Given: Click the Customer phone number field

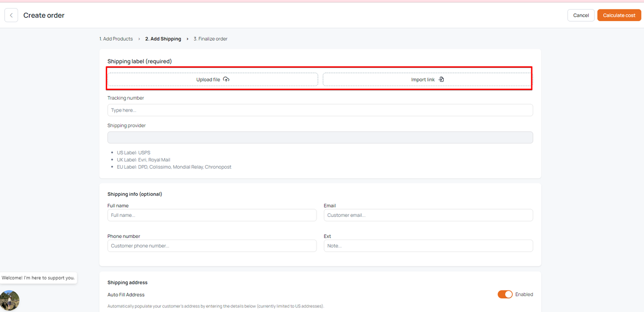Looking at the screenshot, I should point(212,246).
